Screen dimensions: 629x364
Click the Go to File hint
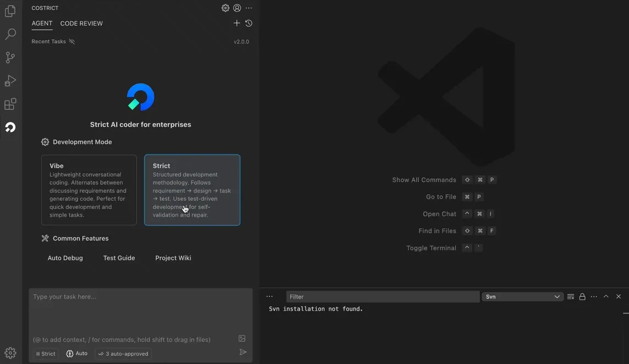pos(441,197)
